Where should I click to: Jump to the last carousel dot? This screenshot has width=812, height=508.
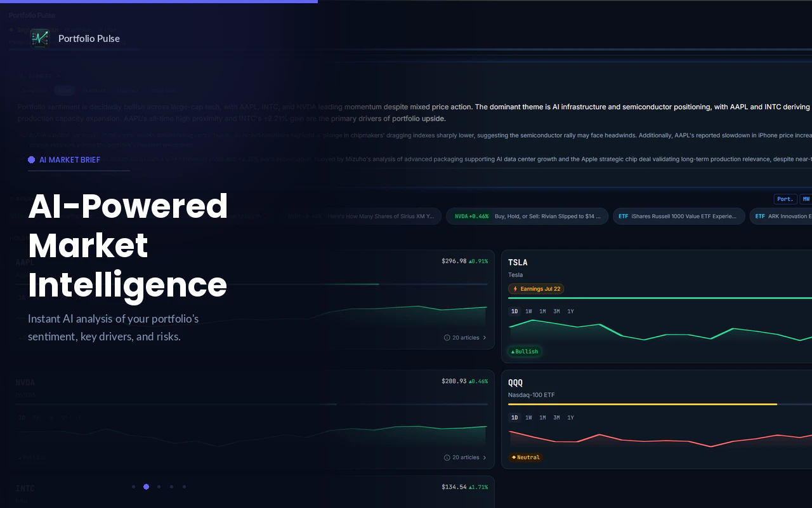tap(184, 486)
